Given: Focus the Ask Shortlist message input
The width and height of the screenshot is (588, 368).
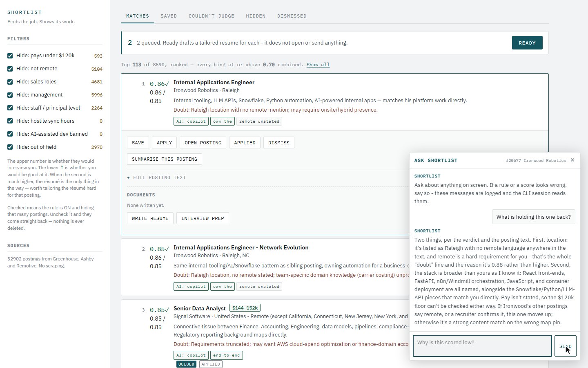Looking at the screenshot, I should tap(482, 346).
